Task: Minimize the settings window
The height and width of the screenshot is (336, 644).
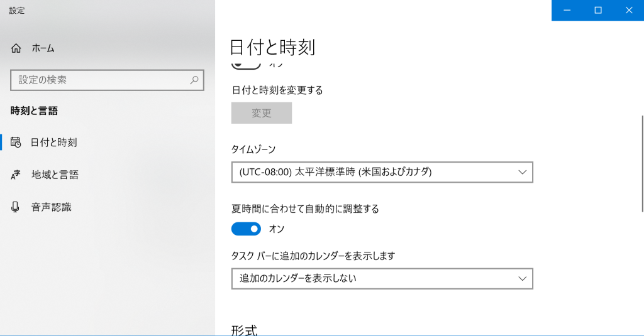Action: click(x=567, y=10)
